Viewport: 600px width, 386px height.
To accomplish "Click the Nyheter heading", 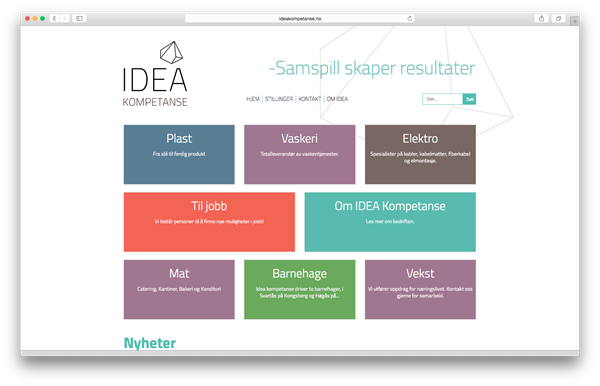I will click(x=150, y=343).
